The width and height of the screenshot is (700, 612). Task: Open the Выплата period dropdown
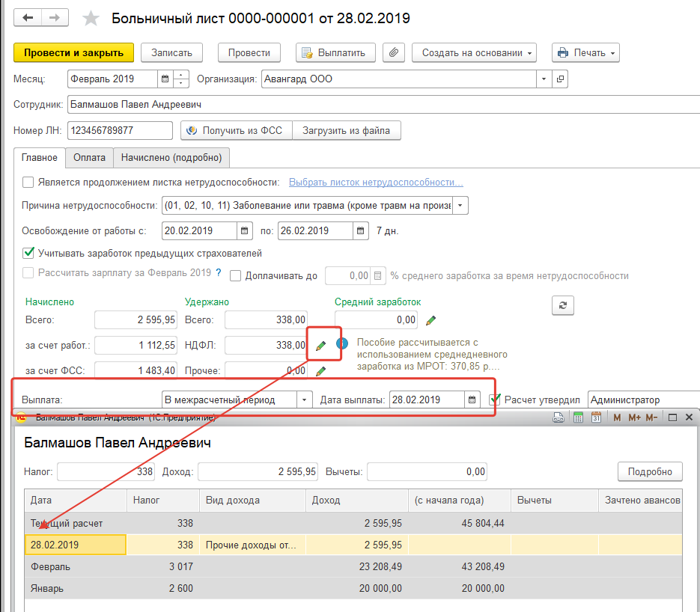click(x=304, y=400)
